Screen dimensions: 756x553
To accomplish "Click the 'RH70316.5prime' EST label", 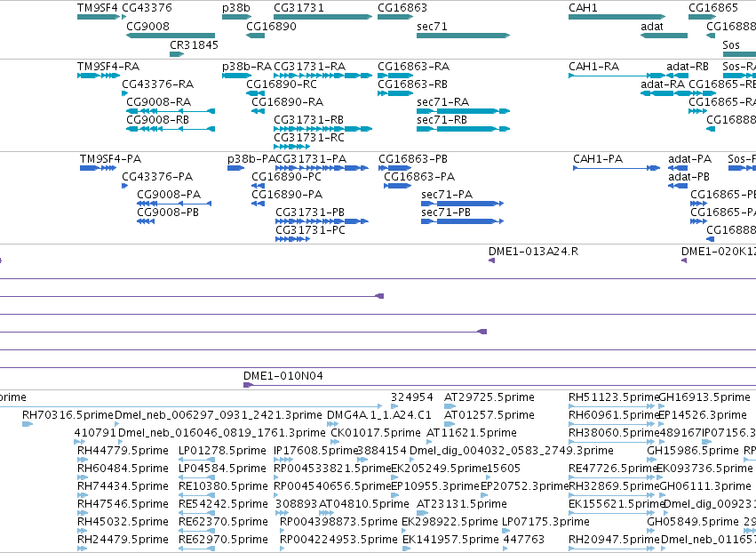I will 68,415.
